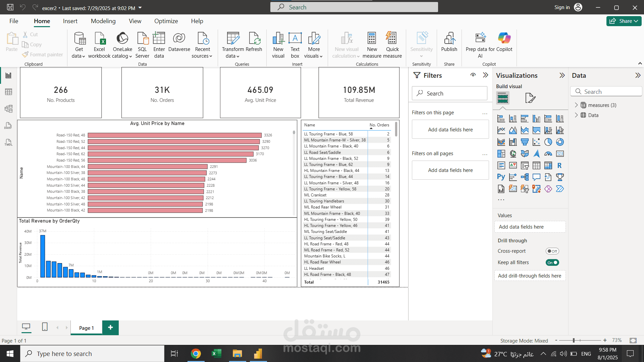The image size is (644, 362).
Task: Open Model view from the left sidebar
Action: [8, 108]
